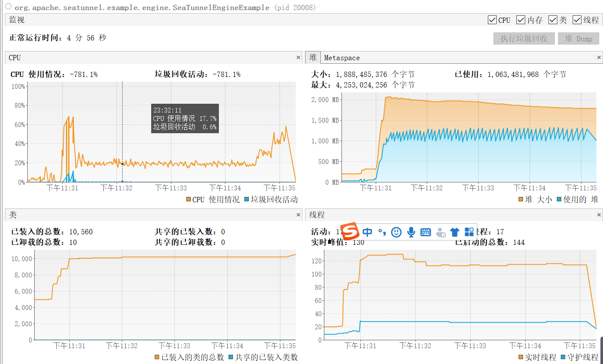Open the soft keyboard icon in Sogou toolbar
Image resolution: width=603 pixels, height=364 pixels.
[425, 232]
